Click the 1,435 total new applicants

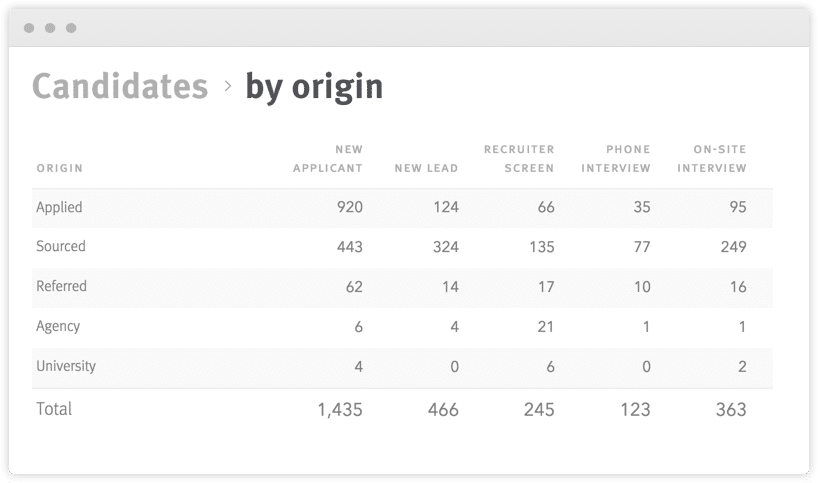pyautogui.click(x=340, y=409)
